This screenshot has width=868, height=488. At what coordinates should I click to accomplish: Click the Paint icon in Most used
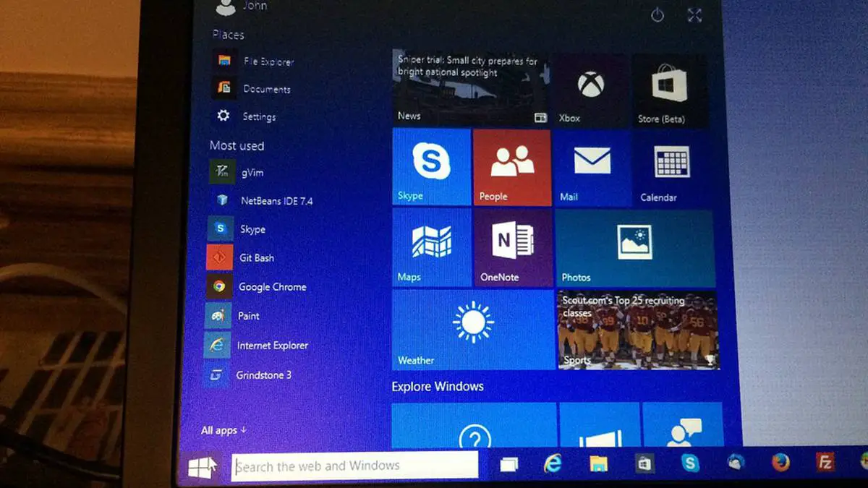[x=217, y=315]
